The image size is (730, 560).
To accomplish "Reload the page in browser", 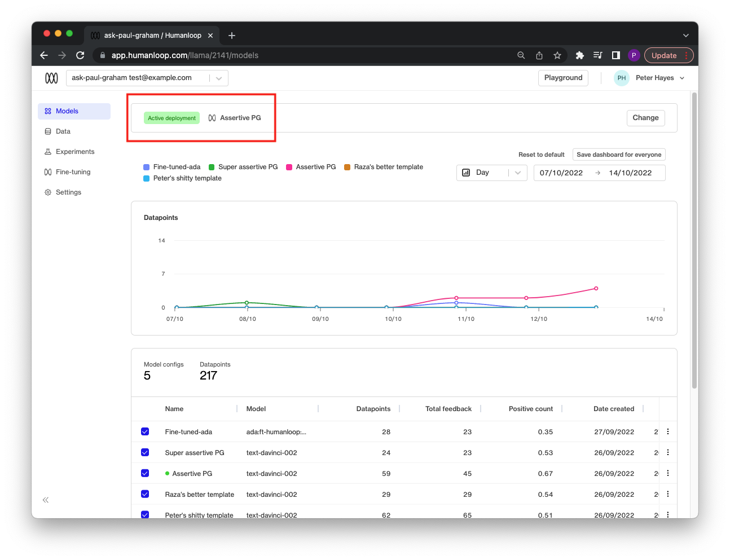I will click(80, 55).
